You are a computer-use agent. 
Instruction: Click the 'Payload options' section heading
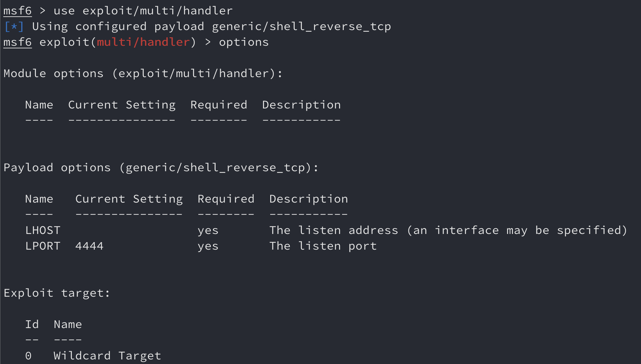(57, 168)
